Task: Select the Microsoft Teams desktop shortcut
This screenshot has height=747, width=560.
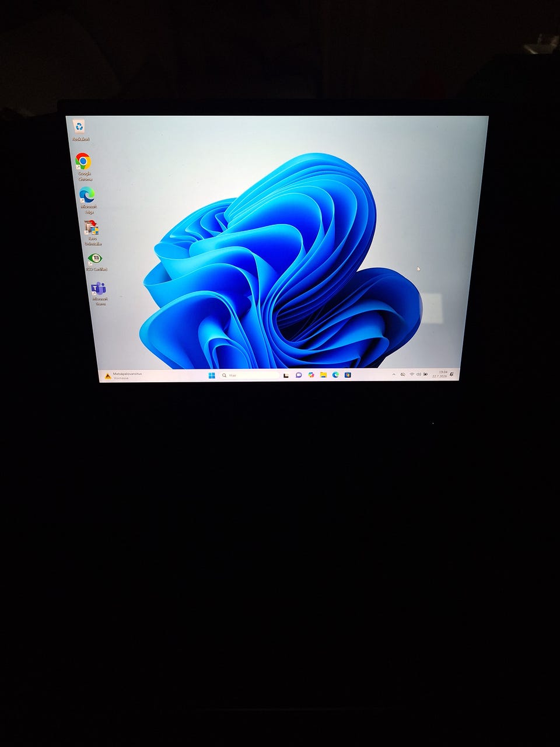Action: tap(99, 294)
